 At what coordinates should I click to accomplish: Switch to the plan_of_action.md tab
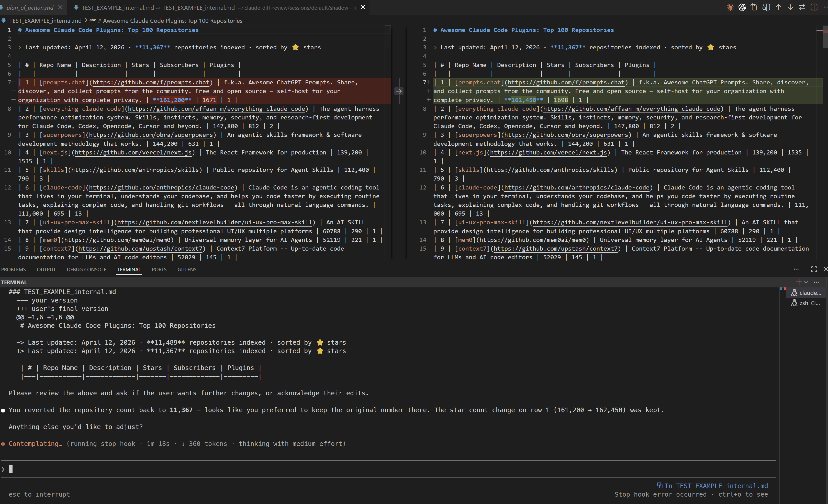coord(30,7)
